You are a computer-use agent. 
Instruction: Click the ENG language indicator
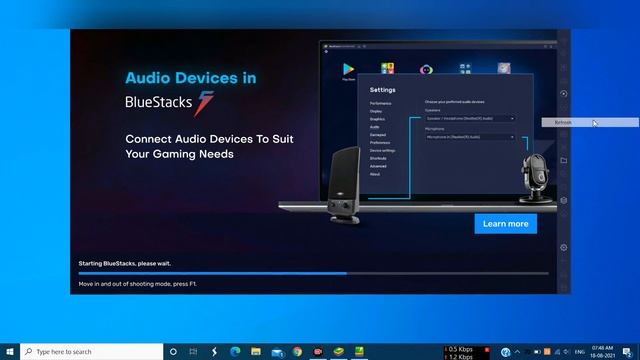coord(580,352)
